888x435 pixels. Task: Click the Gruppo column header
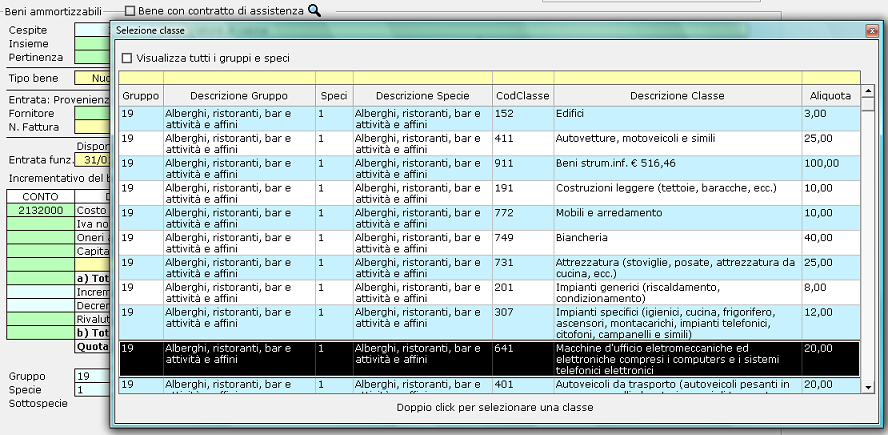[140, 96]
